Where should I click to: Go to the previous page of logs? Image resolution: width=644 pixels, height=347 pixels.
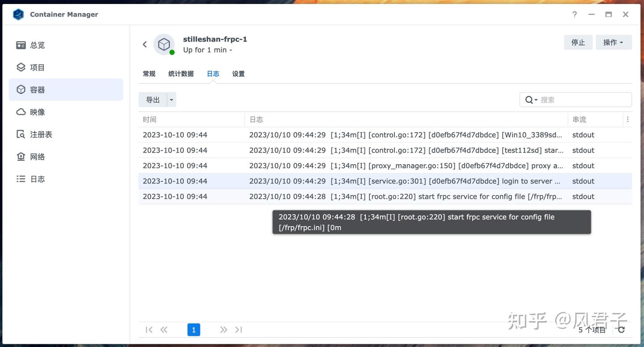(164, 330)
